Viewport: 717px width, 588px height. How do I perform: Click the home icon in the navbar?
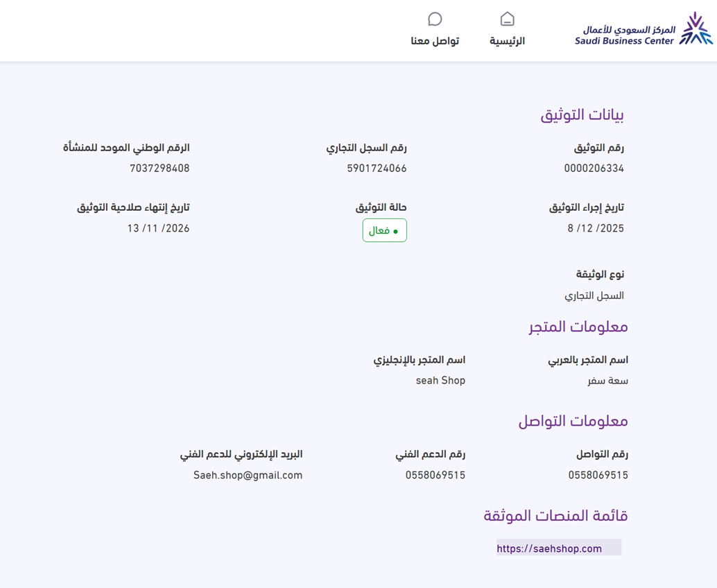pos(508,19)
